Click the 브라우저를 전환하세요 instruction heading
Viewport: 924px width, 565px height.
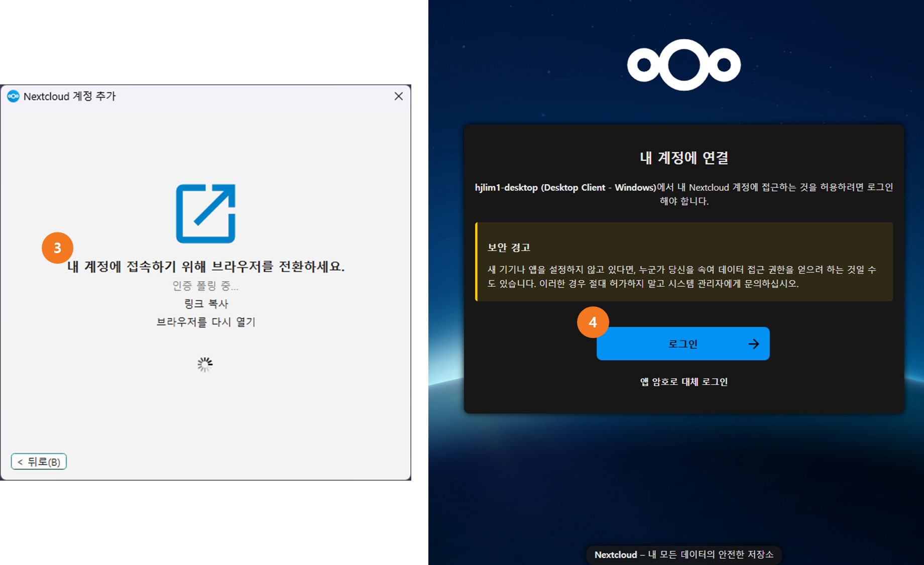point(206,267)
